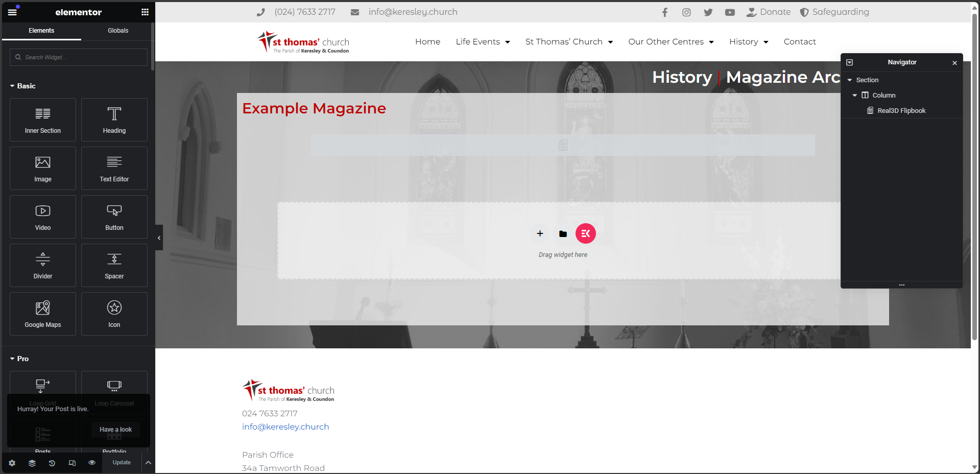The height and width of the screenshot is (474, 980).
Task: Open responsive mode icon in footer
Action: coord(72,463)
